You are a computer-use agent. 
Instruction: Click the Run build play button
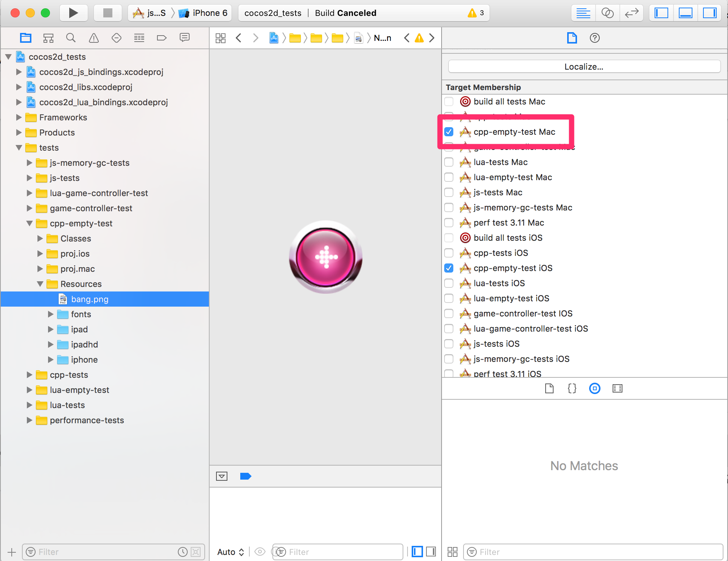point(73,13)
